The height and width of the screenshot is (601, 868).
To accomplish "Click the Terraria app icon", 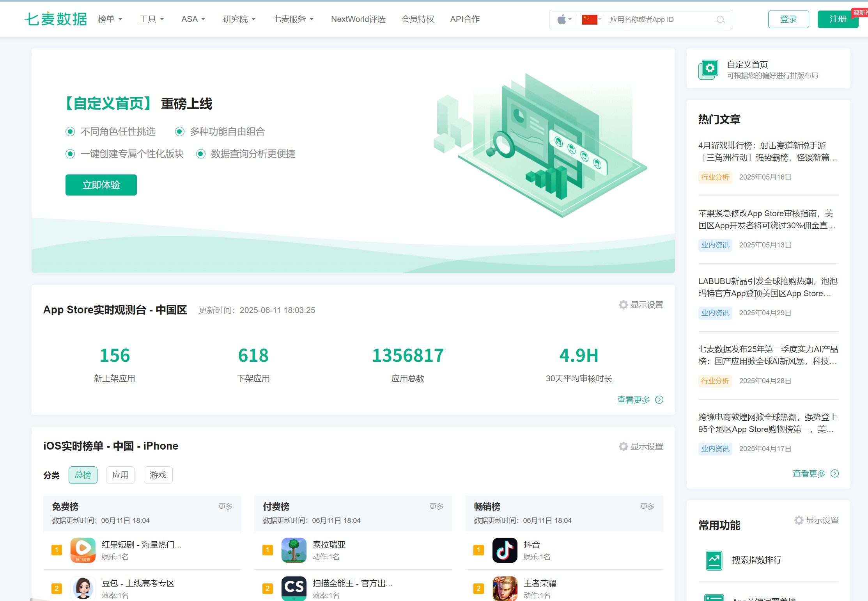I will (294, 550).
